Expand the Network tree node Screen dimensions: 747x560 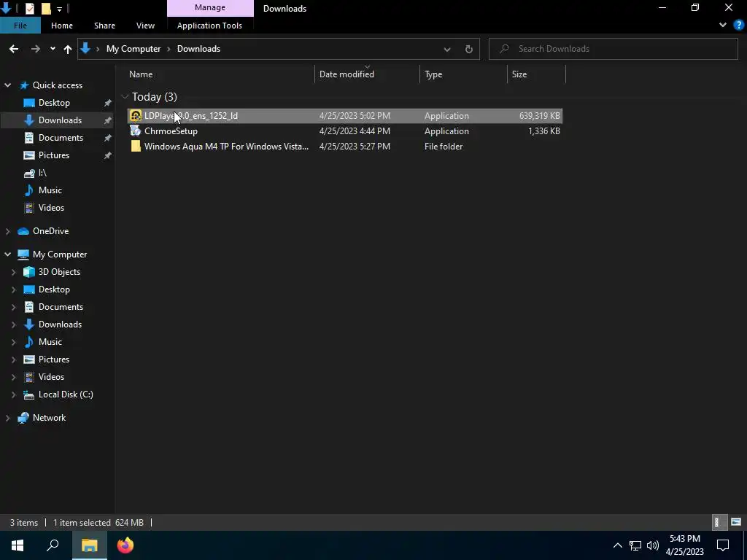(7, 418)
